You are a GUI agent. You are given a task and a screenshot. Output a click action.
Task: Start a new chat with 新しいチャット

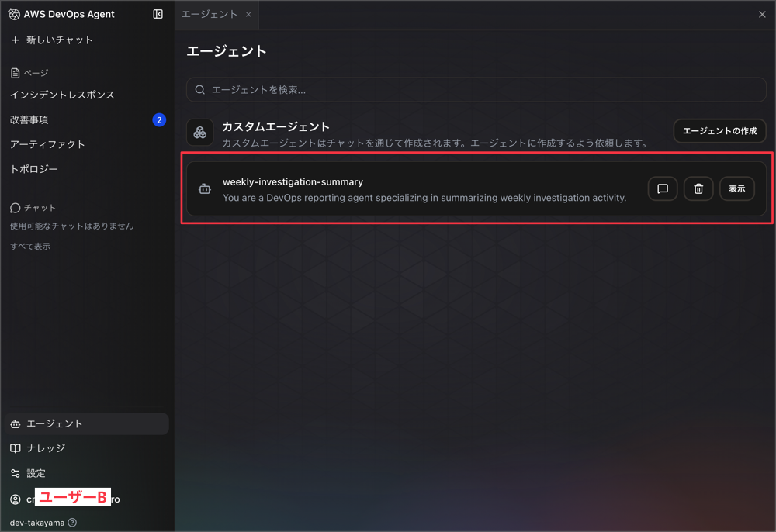pos(53,40)
